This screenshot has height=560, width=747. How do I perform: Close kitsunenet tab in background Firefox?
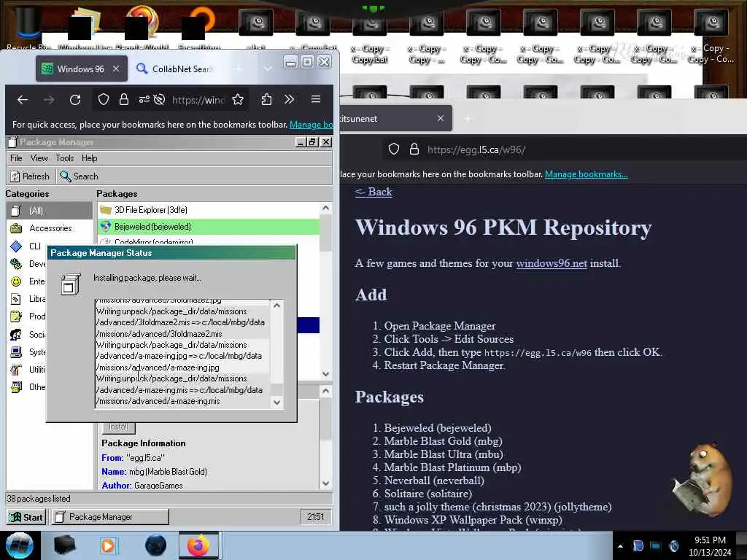[440, 119]
